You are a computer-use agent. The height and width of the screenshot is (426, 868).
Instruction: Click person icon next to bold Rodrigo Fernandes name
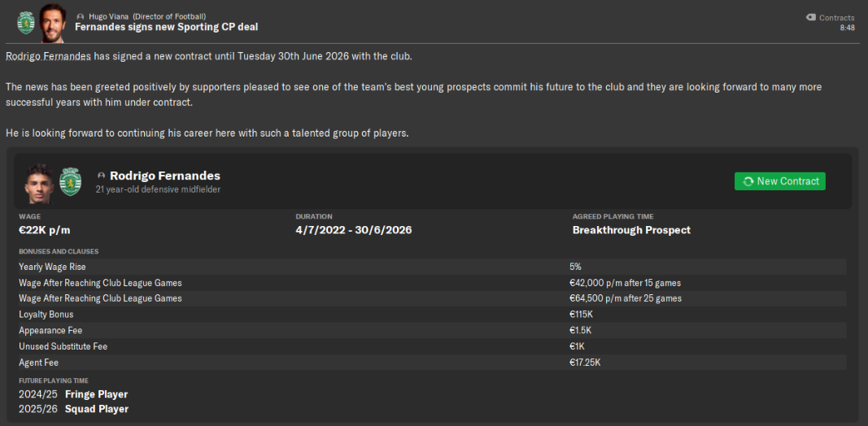[101, 176]
